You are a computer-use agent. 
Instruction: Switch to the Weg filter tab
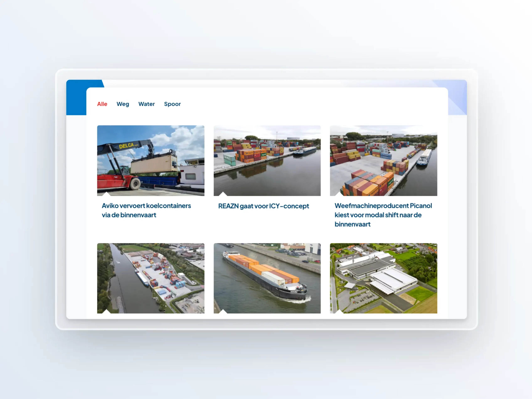tap(123, 104)
